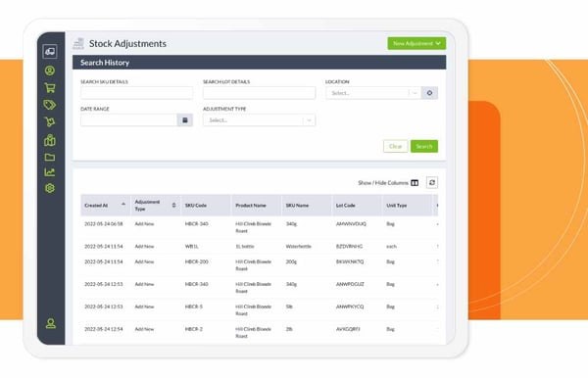Focus the Search SKU Details field
The image size is (588, 378).
click(x=137, y=93)
